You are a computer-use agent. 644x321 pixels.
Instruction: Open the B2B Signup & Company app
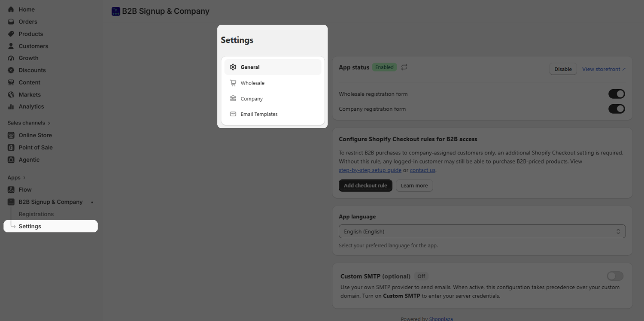click(51, 202)
